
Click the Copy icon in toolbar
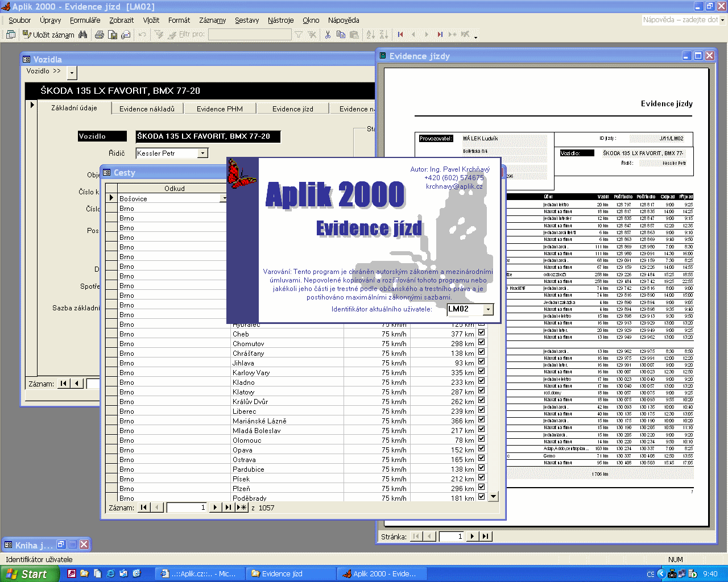coord(341,35)
